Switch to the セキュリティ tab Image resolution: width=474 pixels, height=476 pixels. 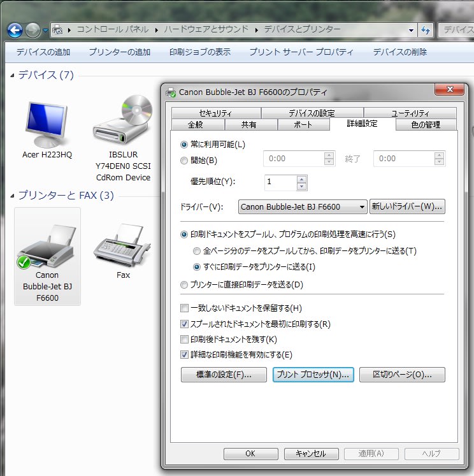coord(216,113)
